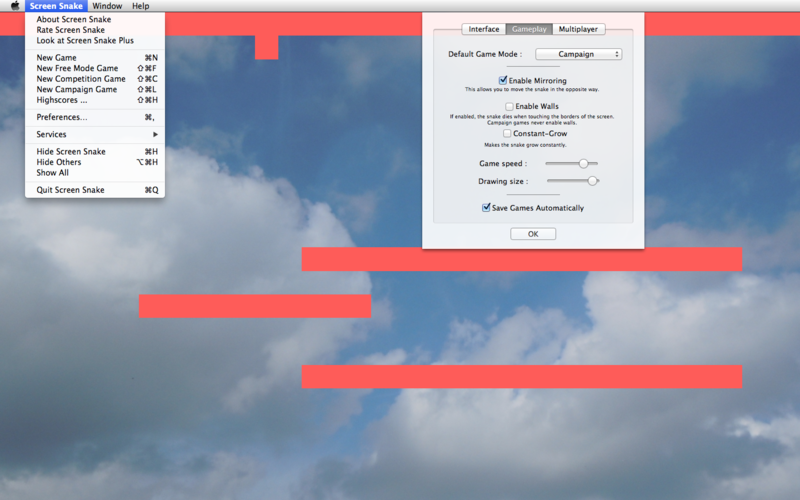
Task: Open the Window menu
Action: point(107,6)
